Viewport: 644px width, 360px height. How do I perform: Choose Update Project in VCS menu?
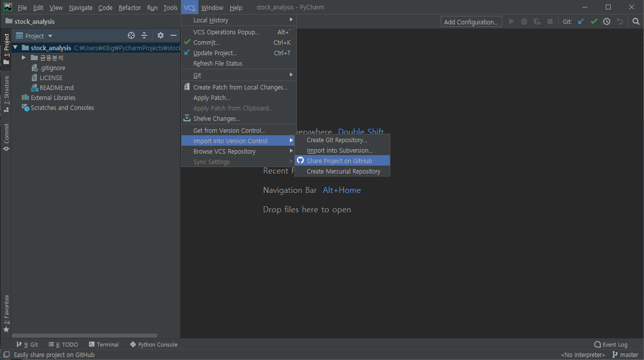tap(239, 53)
